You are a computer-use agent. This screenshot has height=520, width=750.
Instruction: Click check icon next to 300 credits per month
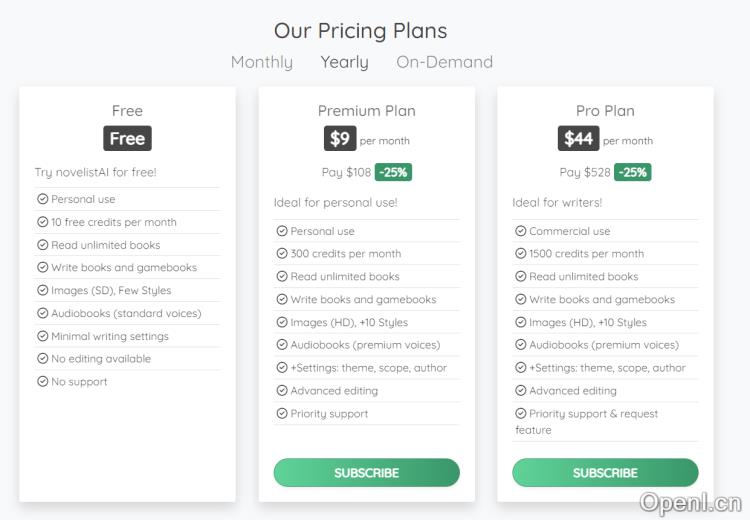click(282, 254)
